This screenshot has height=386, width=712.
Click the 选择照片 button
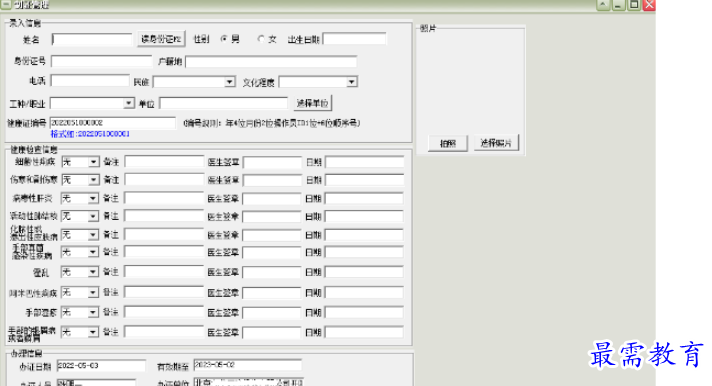(x=496, y=143)
